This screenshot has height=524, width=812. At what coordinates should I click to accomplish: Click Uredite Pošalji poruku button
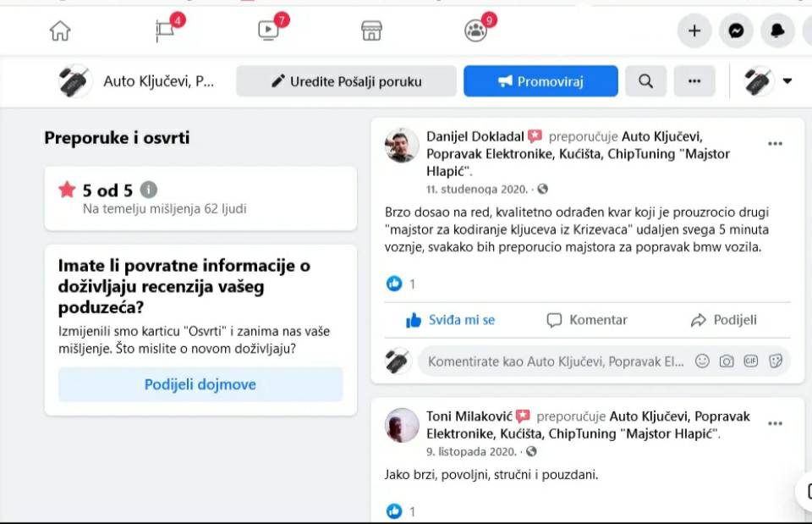point(346,81)
